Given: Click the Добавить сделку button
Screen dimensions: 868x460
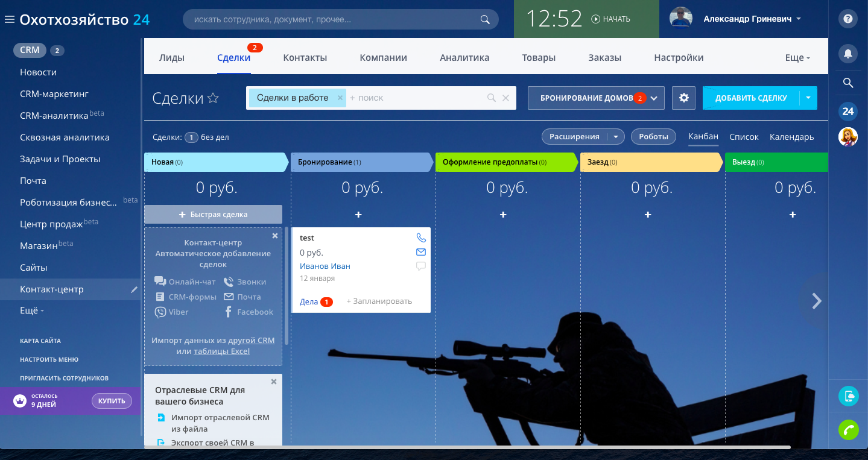Looking at the screenshot, I should tap(751, 98).
